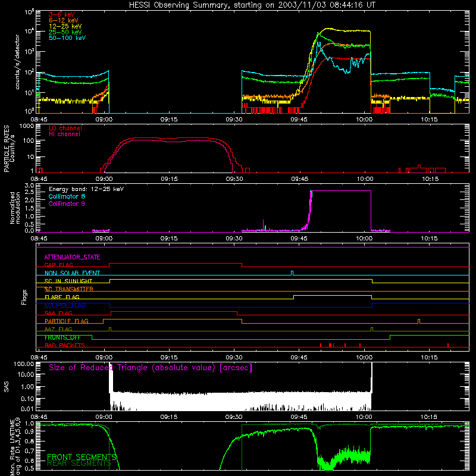The width and height of the screenshot is (476, 476).
Task: Click the GAP_FLAG label
Action: pyautogui.click(x=58, y=265)
